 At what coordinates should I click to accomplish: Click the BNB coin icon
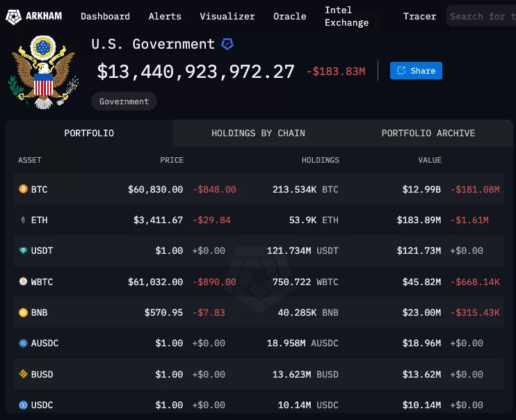pos(22,312)
